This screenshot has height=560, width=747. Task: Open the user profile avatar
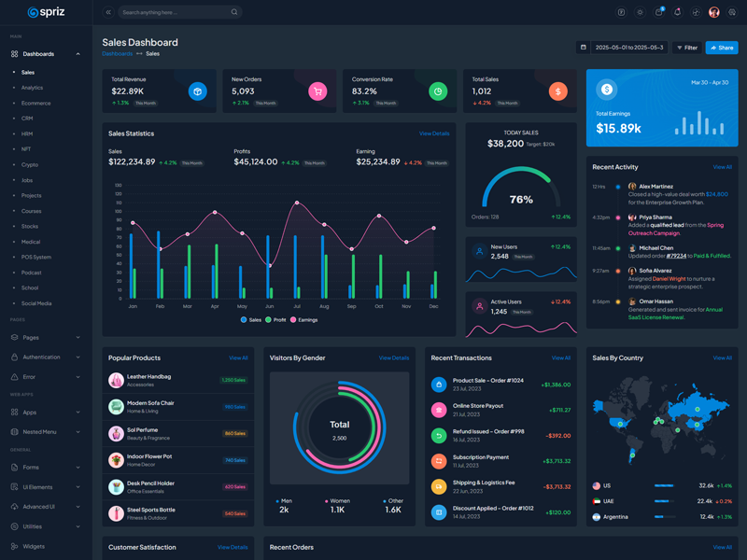click(x=714, y=12)
